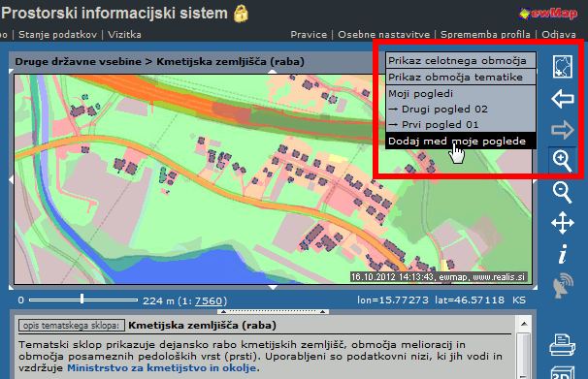The height and width of the screenshot is (379, 588).
Task: Open the 7560 scale link
Action: 209,300
